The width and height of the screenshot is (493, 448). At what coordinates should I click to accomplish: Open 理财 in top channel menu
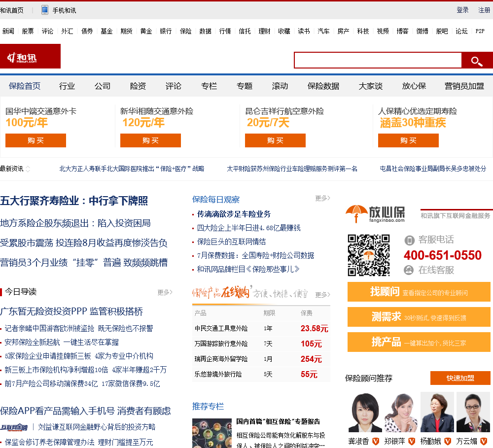pyautogui.click(x=264, y=31)
